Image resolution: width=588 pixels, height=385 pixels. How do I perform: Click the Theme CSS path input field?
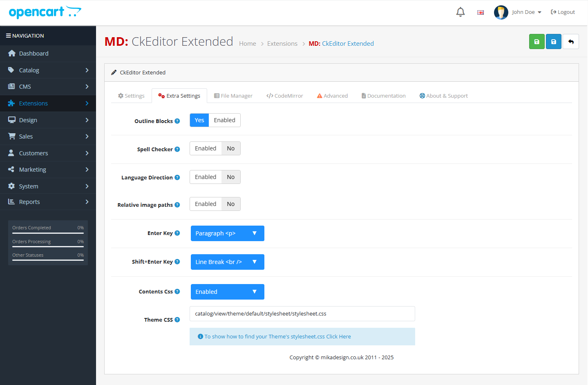(302, 314)
